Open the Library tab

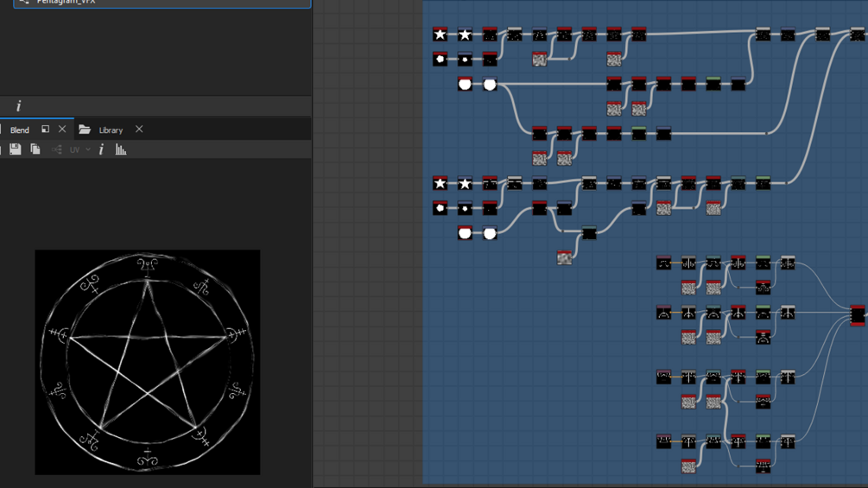(111, 130)
